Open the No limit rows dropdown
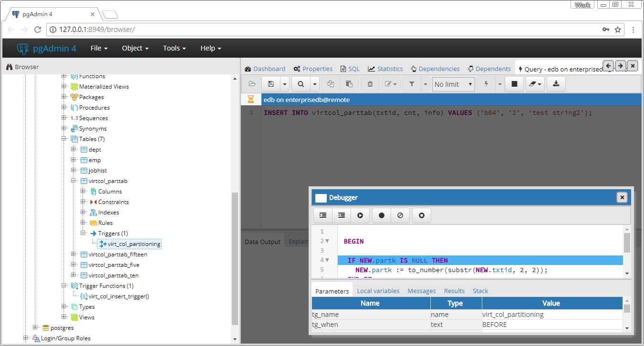The width and height of the screenshot is (644, 346). [x=454, y=84]
